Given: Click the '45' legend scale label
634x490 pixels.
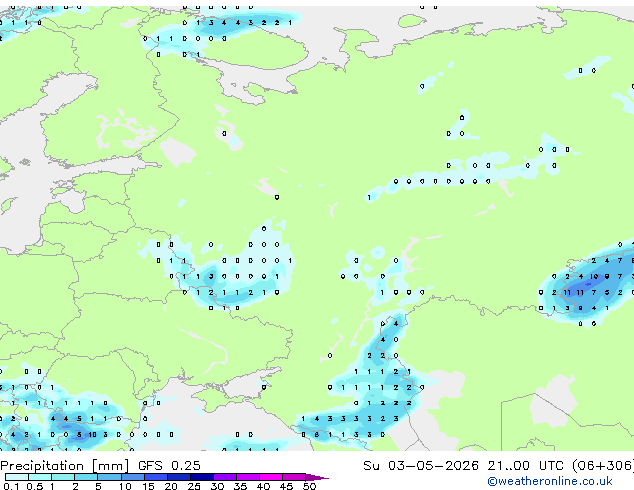Looking at the screenshot, I should pyautogui.click(x=286, y=486).
